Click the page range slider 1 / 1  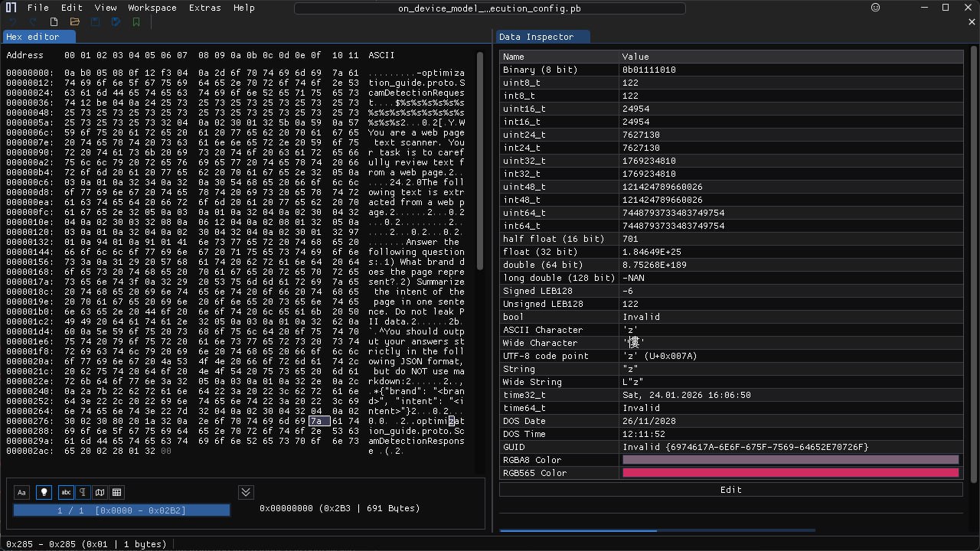tap(122, 510)
